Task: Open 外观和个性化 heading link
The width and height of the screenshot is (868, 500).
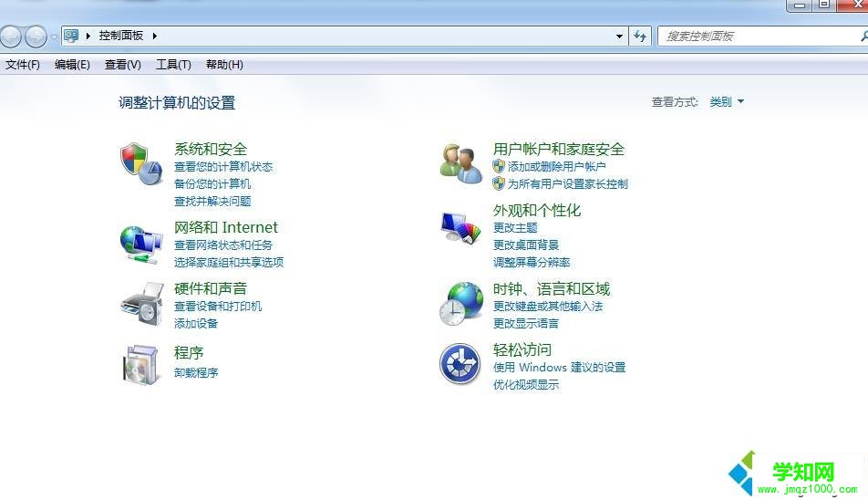Action: click(537, 211)
